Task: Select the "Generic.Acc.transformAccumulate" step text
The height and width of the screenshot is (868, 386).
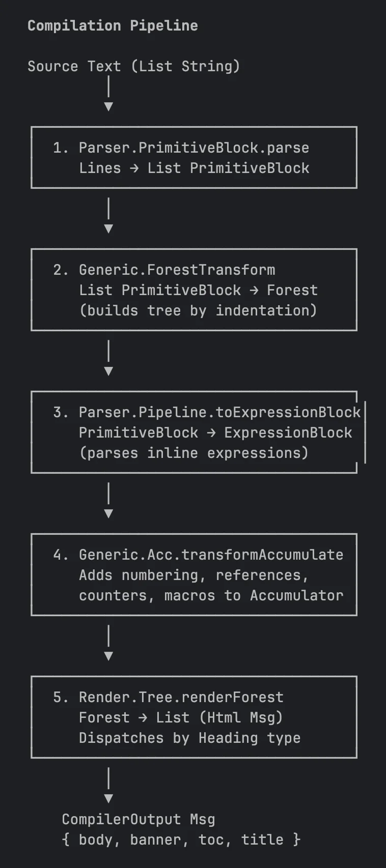Action: (211, 555)
